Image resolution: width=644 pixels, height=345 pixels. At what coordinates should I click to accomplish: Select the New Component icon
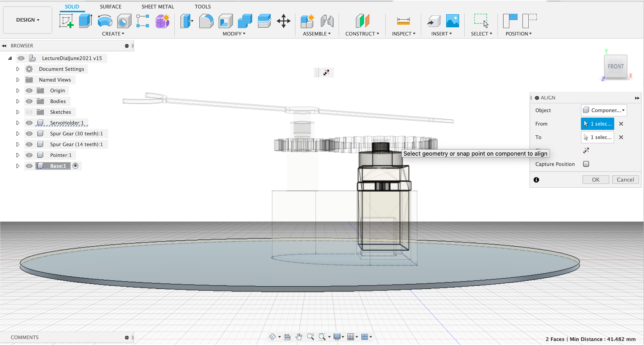tap(307, 21)
